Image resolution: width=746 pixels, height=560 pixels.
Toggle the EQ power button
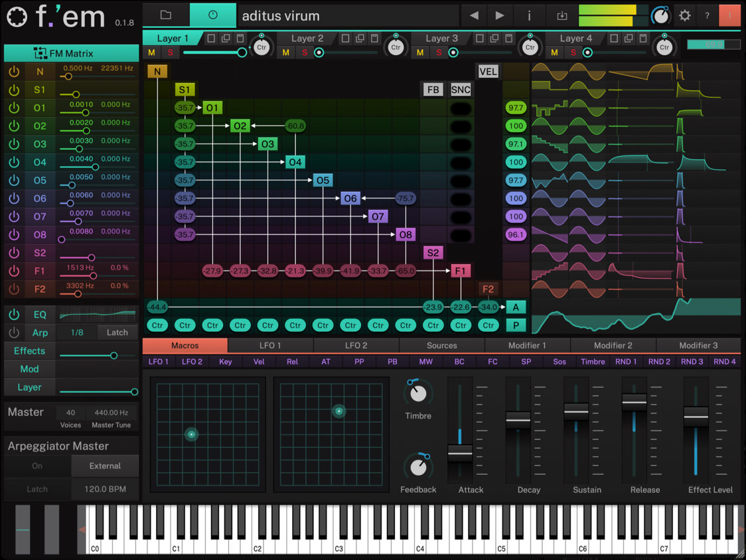[14, 314]
